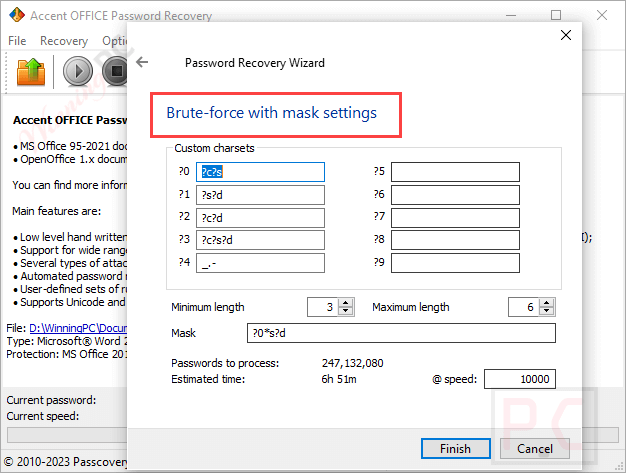Click the Maximum length number field
This screenshot has height=473, width=626.
click(x=524, y=307)
